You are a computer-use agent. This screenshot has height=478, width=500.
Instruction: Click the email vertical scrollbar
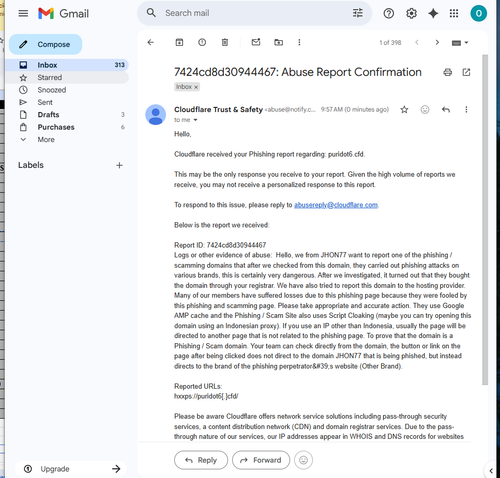(x=485, y=220)
